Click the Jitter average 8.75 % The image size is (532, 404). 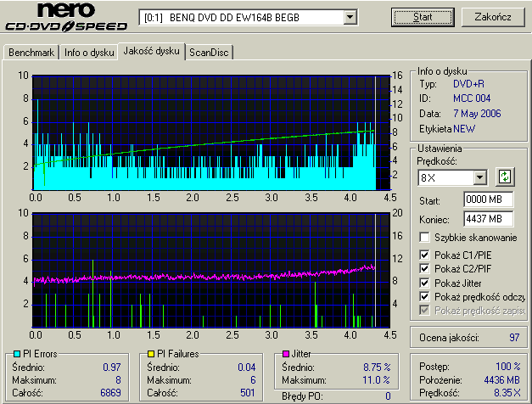(x=377, y=367)
